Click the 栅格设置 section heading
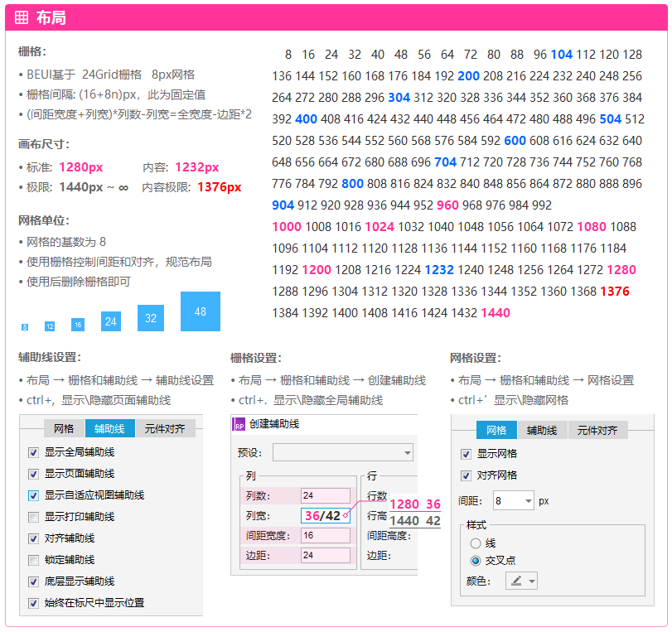The image size is (672, 632). [256, 358]
